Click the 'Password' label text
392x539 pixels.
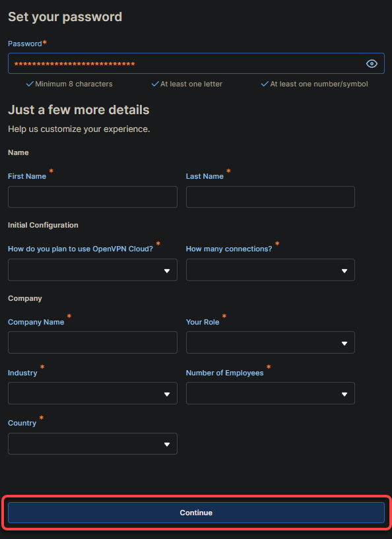[x=25, y=44]
